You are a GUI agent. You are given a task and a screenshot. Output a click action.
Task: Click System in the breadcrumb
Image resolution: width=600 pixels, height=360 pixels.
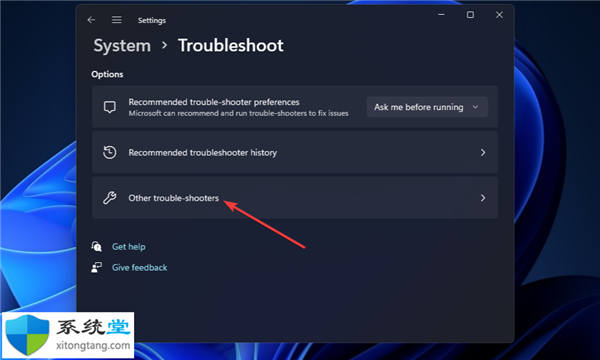(122, 46)
